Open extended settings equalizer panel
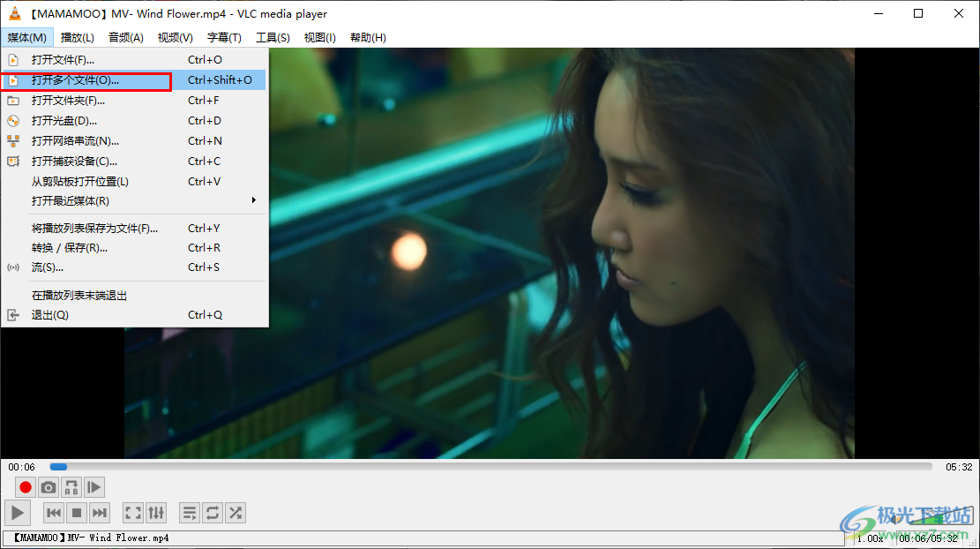This screenshot has width=980, height=549. click(x=156, y=514)
